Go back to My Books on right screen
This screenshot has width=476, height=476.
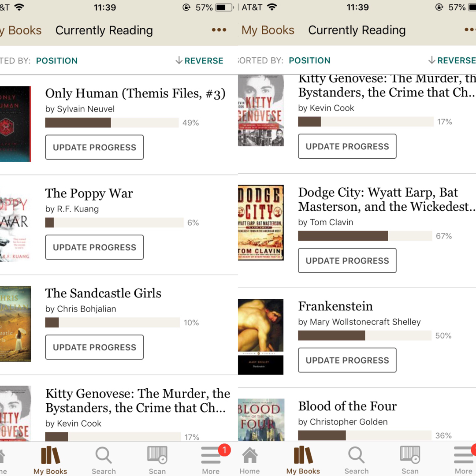[x=268, y=30]
